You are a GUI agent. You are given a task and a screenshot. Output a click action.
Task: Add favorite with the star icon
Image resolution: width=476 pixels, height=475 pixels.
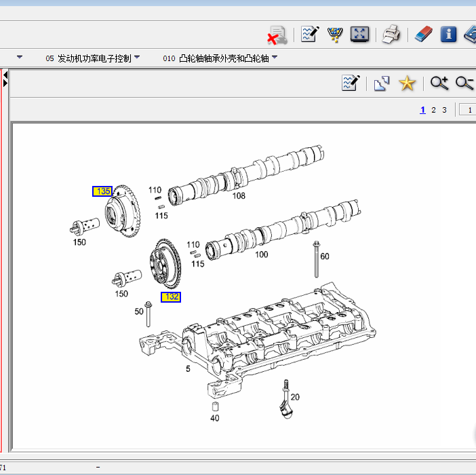(407, 83)
